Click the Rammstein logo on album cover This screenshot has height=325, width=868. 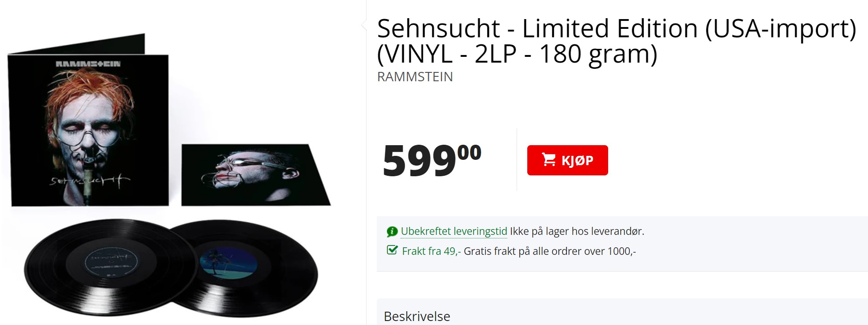pos(88,64)
